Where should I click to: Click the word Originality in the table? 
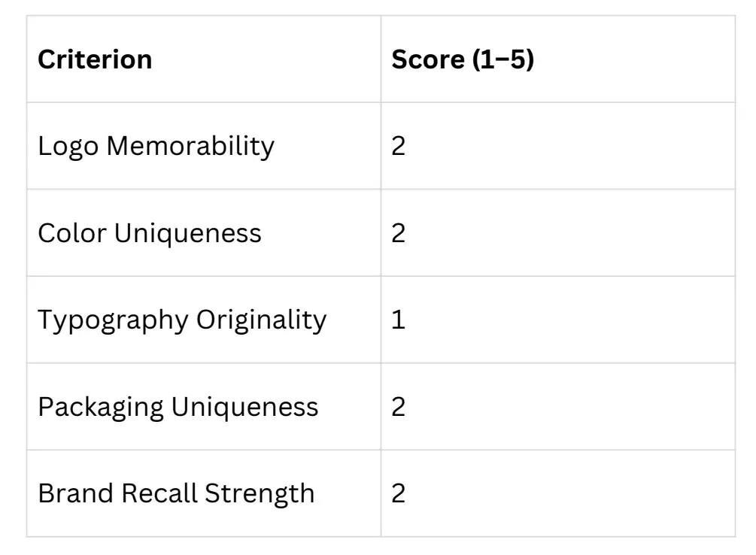pyautogui.click(x=261, y=321)
